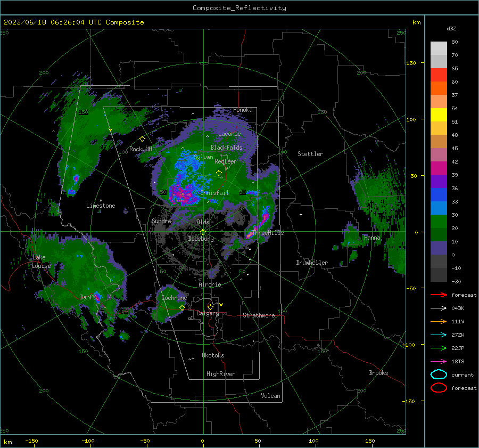This screenshot has height=448, width=479.
Task: Click the 'current' legend text
Action: pyautogui.click(x=463, y=374)
